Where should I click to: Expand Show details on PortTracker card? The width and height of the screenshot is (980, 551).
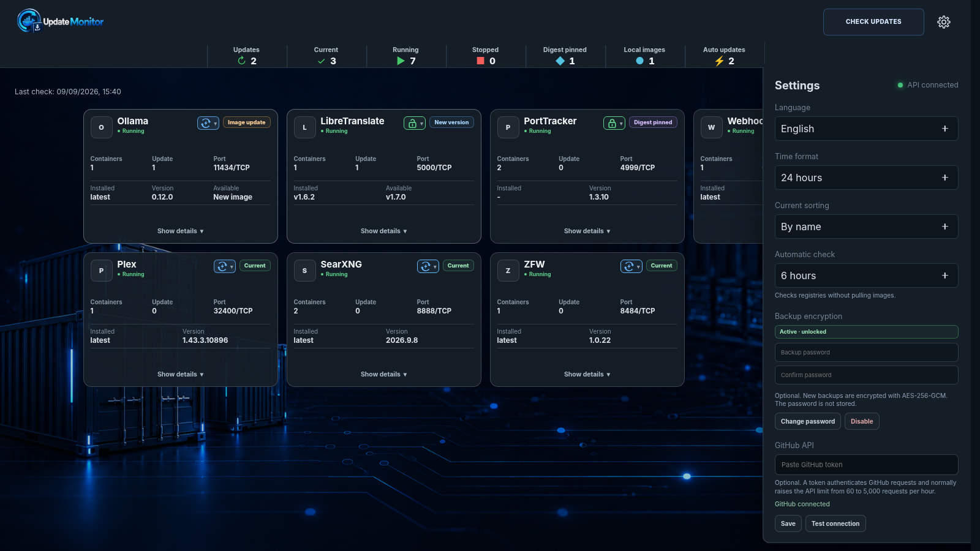pos(587,231)
